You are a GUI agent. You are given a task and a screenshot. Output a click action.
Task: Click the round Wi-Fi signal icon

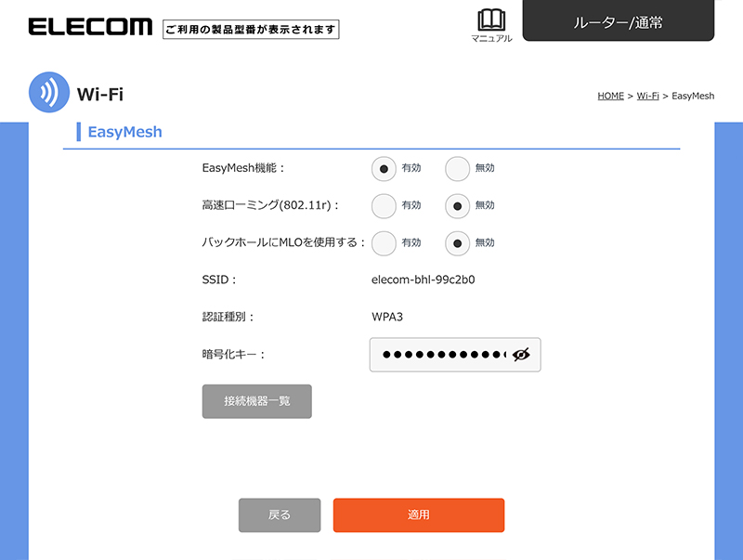coord(50,94)
